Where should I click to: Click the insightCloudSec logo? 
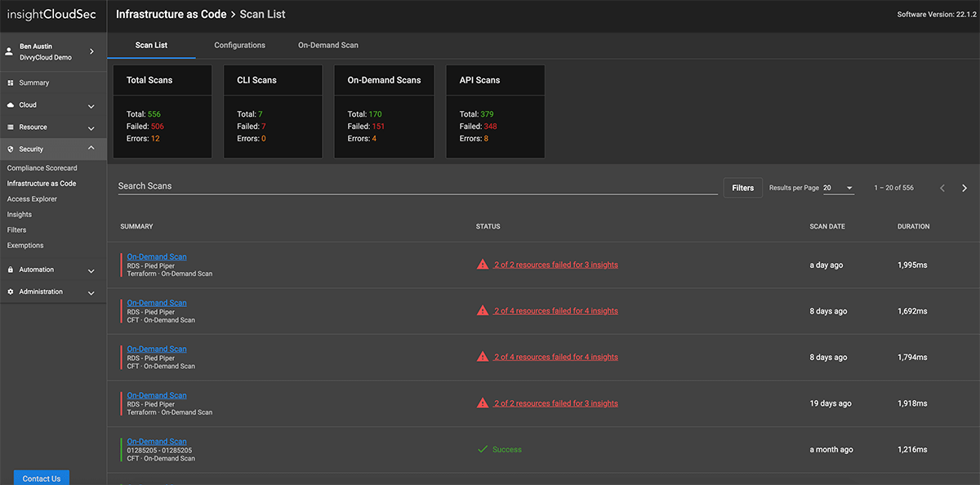[x=51, y=15]
